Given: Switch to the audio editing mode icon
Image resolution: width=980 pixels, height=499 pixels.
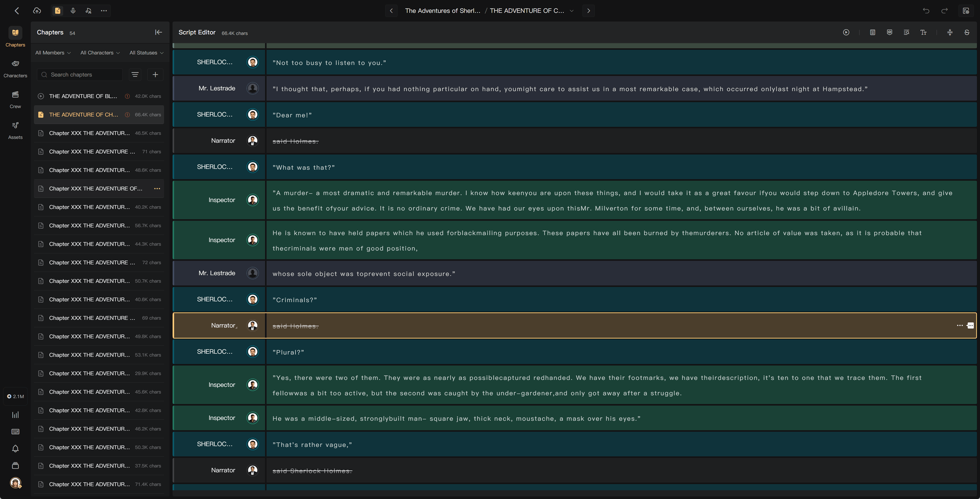Looking at the screenshot, I should click(x=88, y=11).
